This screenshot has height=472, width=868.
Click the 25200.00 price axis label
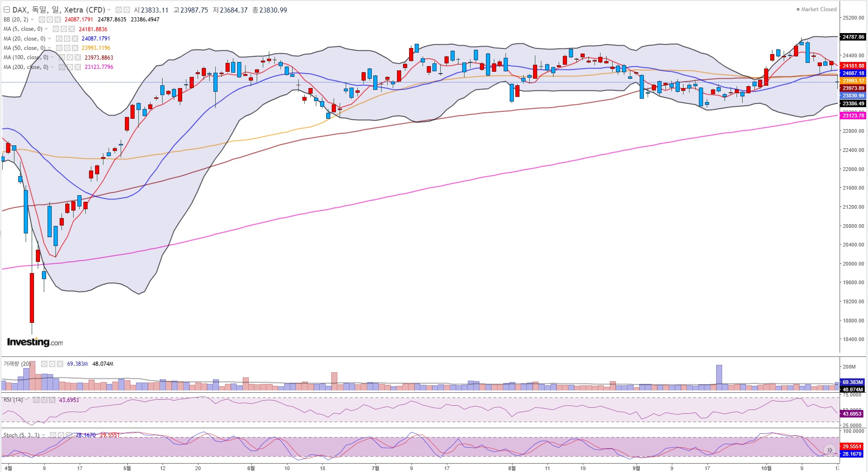click(853, 18)
